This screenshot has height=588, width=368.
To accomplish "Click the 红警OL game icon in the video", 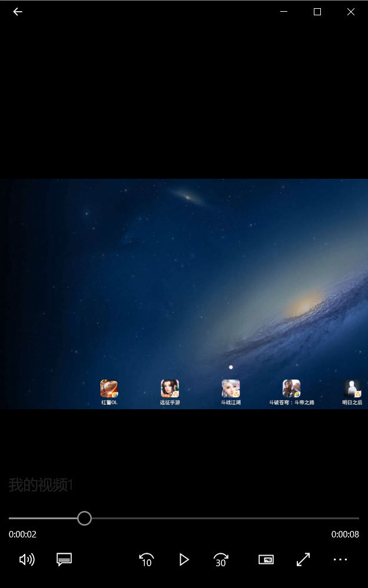I will click(109, 389).
